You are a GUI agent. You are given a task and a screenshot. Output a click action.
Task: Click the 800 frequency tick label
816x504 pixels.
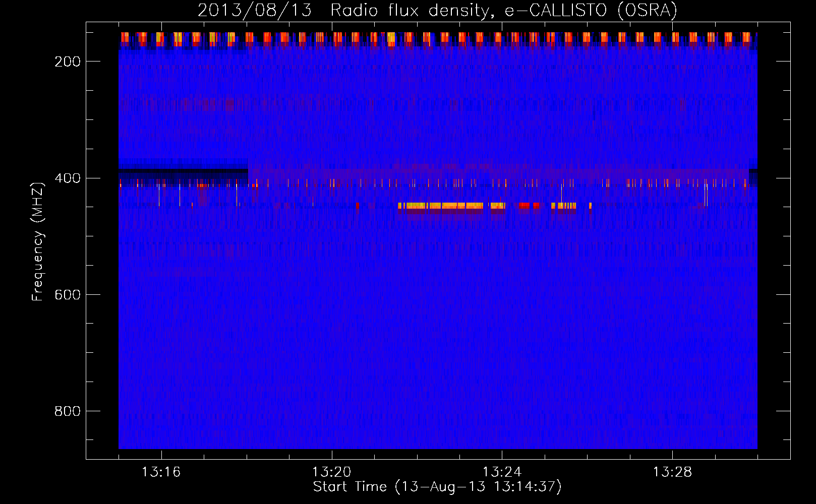[x=68, y=411]
